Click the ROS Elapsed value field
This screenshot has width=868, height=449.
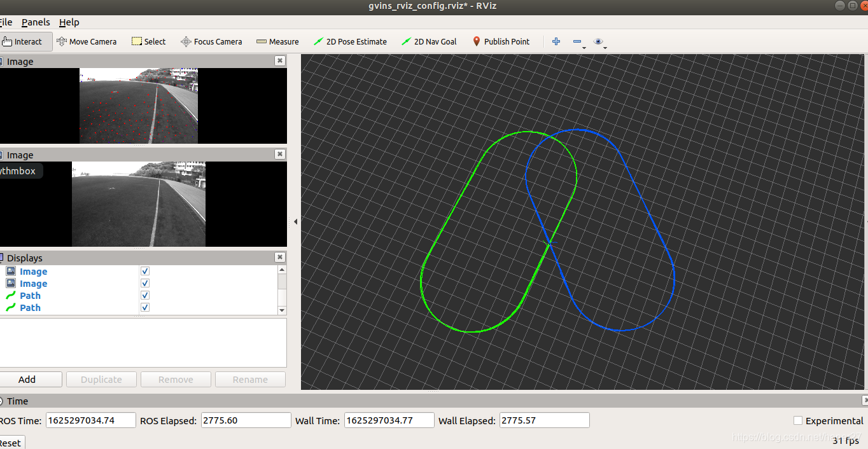click(x=246, y=420)
